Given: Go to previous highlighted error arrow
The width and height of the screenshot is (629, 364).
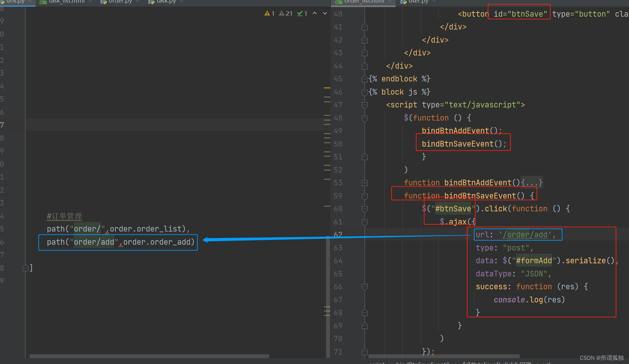Looking at the screenshot, I should (315, 13).
